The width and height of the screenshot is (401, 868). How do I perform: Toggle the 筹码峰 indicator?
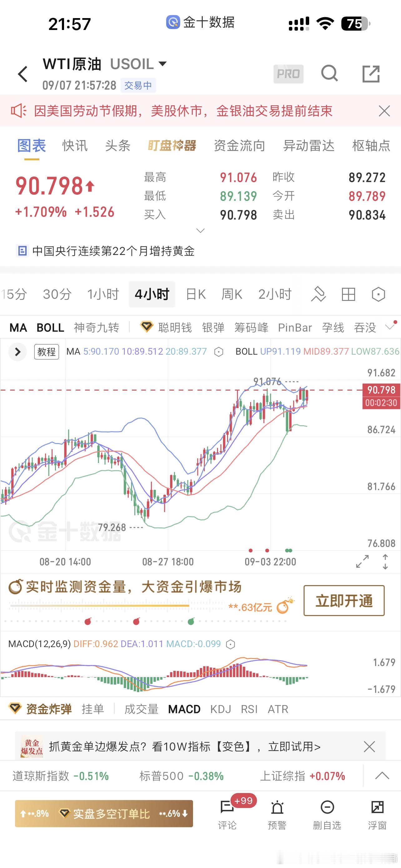(251, 327)
